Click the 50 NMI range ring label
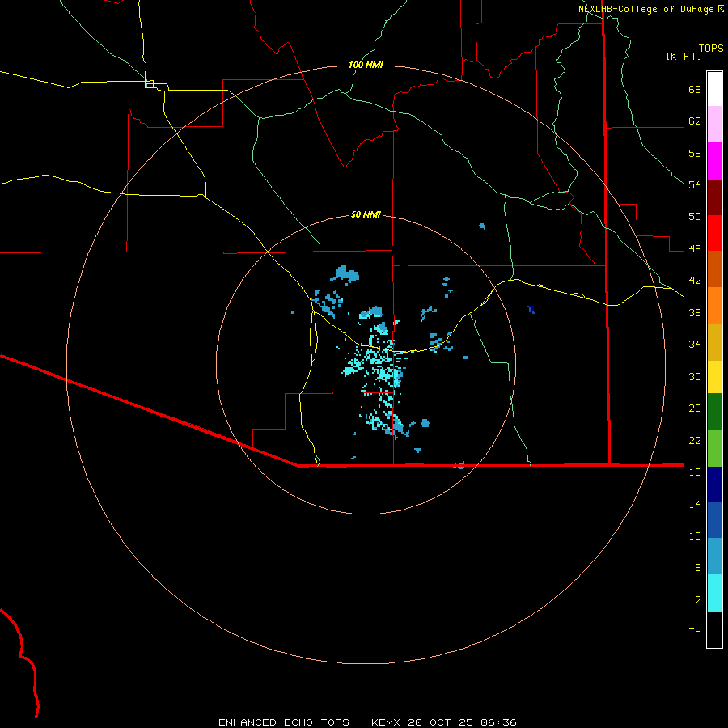This screenshot has width=728, height=728. tap(366, 214)
